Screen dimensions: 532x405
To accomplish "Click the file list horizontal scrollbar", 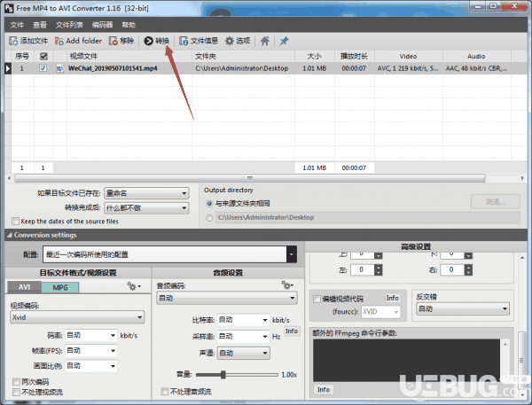I will [250, 178].
